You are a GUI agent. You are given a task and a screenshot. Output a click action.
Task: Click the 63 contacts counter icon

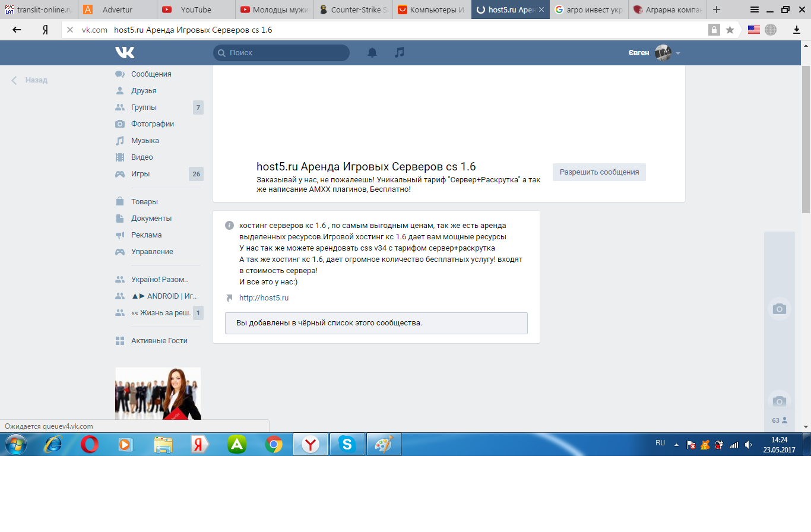(780, 420)
